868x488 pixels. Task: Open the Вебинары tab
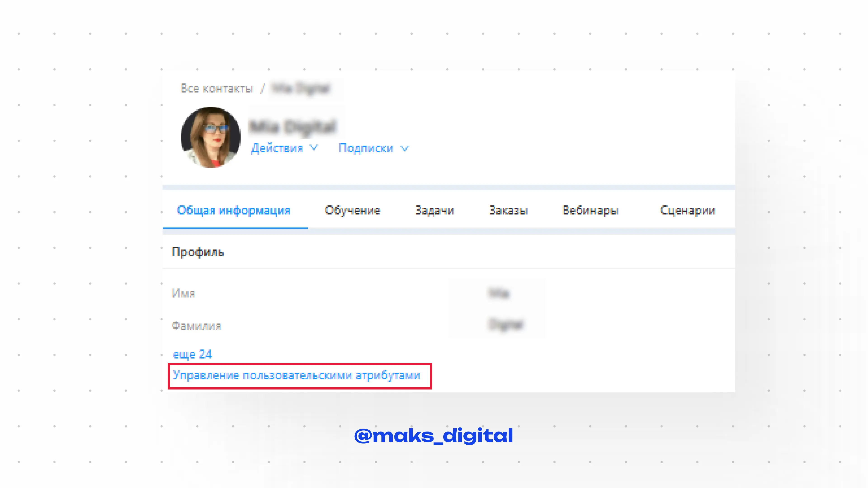(x=590, y=210)
